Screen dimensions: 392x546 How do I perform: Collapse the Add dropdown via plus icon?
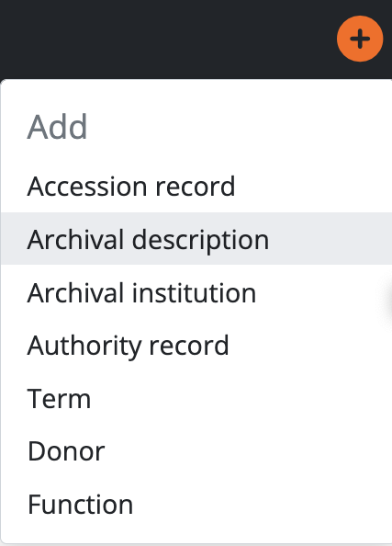360,39
